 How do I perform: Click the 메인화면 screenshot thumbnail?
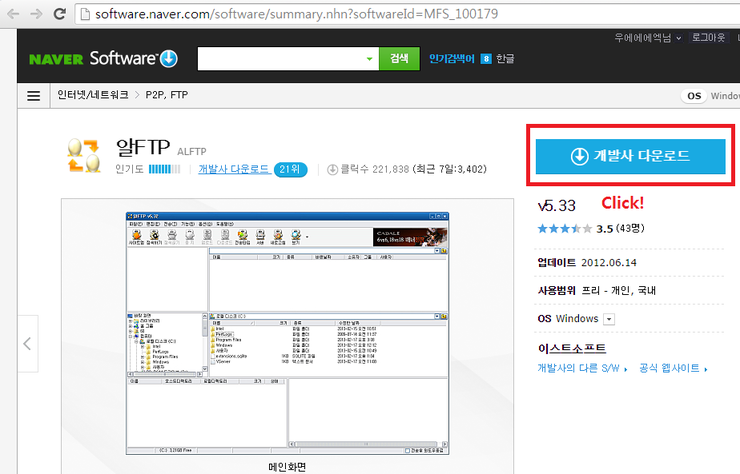pyautogui.click(x=287, y=333)
